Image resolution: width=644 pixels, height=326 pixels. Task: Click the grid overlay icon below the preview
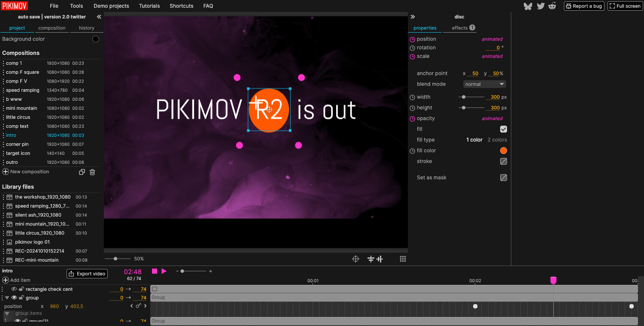(x=403, y=259)
